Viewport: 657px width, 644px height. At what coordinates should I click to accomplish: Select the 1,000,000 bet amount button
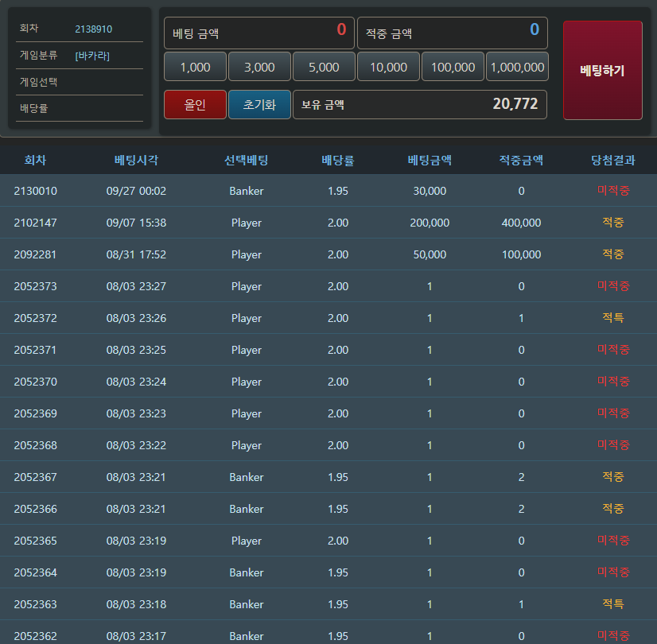coord(517,67)
